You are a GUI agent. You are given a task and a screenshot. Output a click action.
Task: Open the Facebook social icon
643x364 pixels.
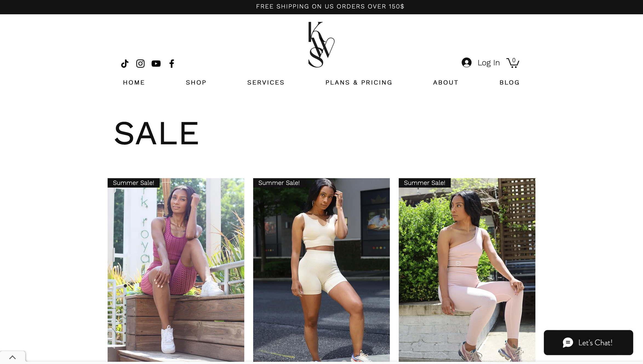point(172,63)
